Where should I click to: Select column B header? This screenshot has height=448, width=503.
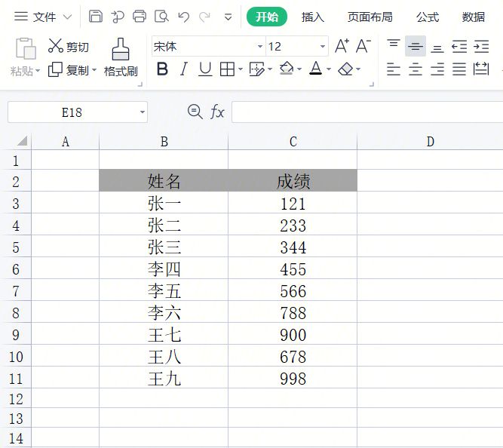coord(164,142)
